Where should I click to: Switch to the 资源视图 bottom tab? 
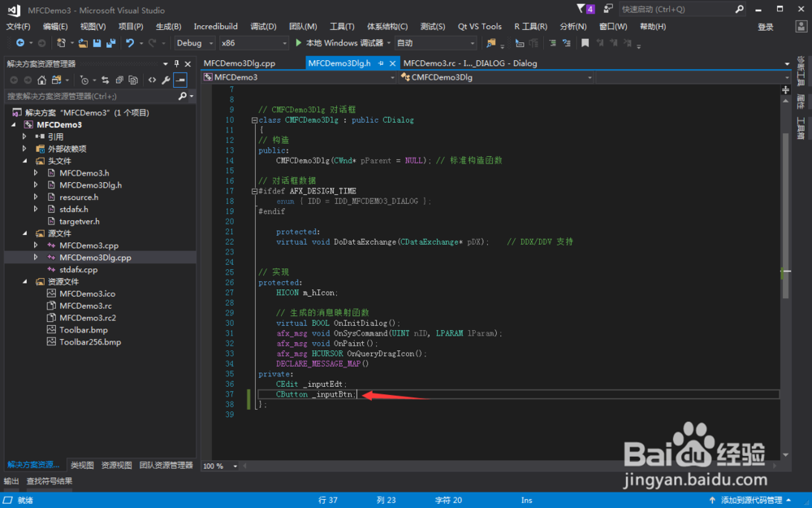[x=116, y=465]
